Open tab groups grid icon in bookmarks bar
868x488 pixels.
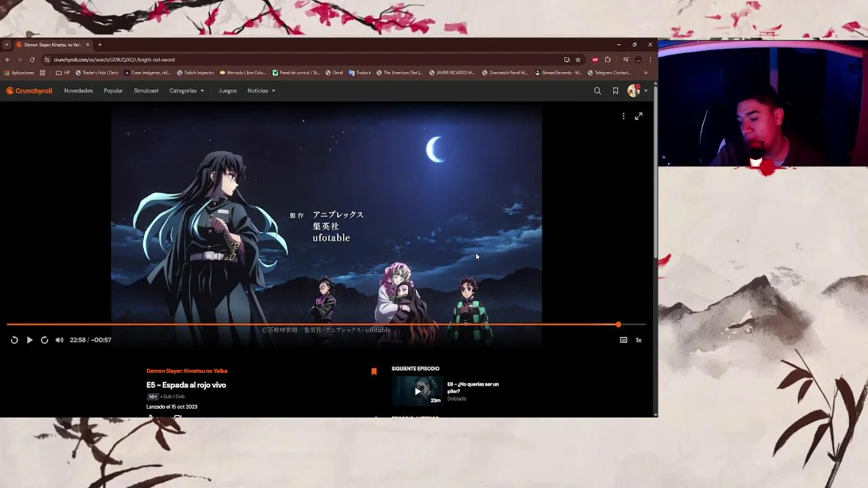tap(42, 73)
